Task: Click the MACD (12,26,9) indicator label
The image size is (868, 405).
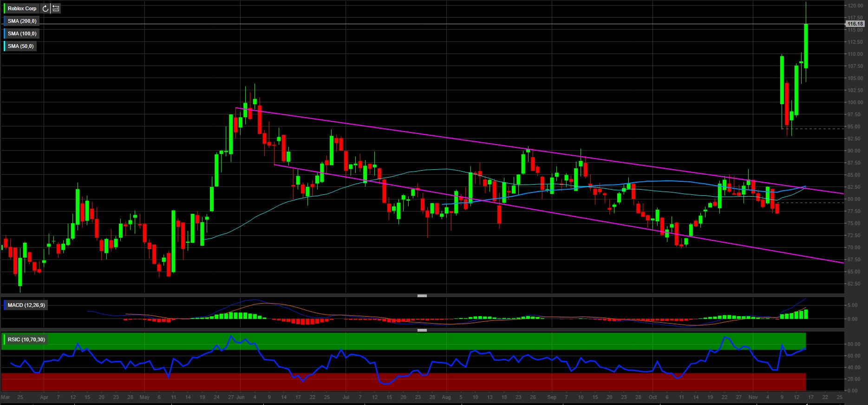Action: 26,305
